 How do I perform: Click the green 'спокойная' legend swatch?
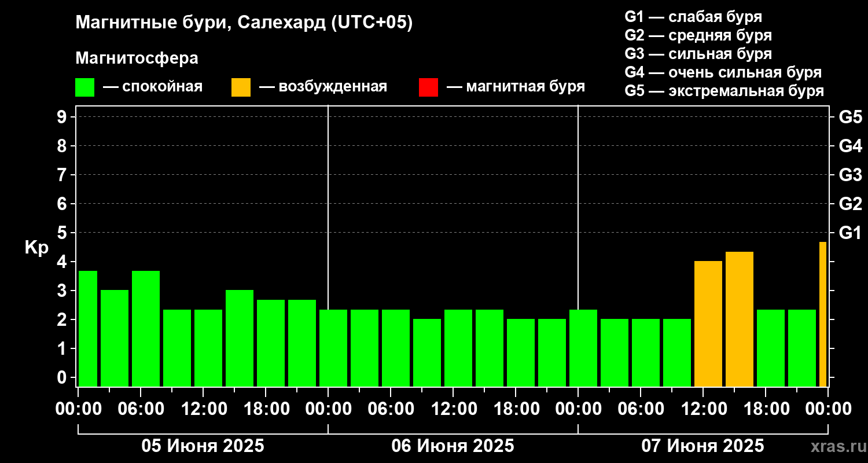(84, 87)
